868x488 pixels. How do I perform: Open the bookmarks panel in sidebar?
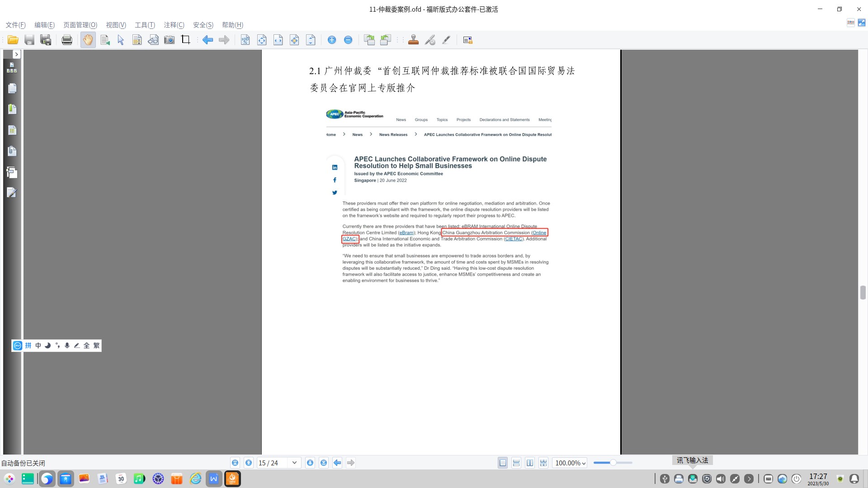click(x=12, y=68)
